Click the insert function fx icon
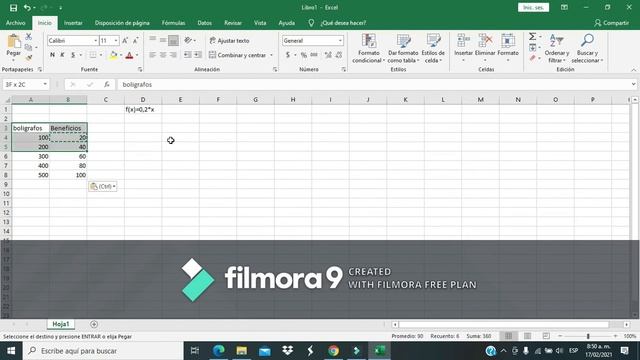This screenshot has height=360, width=640. coord(107,84)
